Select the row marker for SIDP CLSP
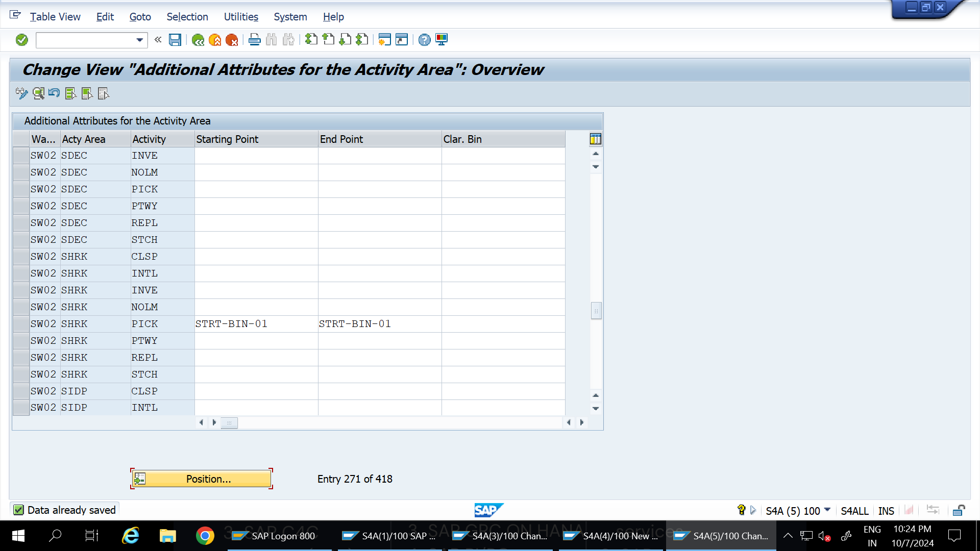980x551 pixels. tap(21, 391)
